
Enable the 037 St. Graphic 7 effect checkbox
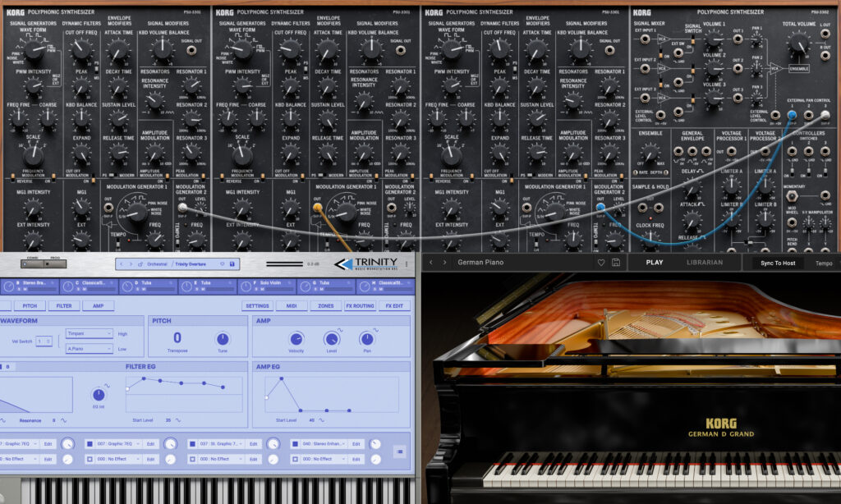click(x=192, y=443)
